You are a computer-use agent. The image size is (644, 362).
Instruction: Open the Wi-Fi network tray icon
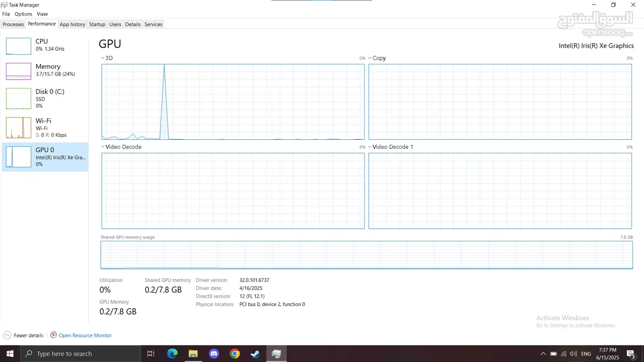point(563,353)
